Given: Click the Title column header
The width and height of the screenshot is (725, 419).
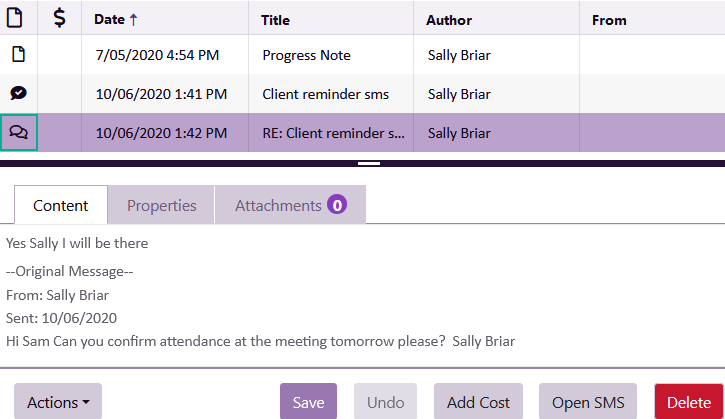Looking at the screenshot, I should (282, 19).
